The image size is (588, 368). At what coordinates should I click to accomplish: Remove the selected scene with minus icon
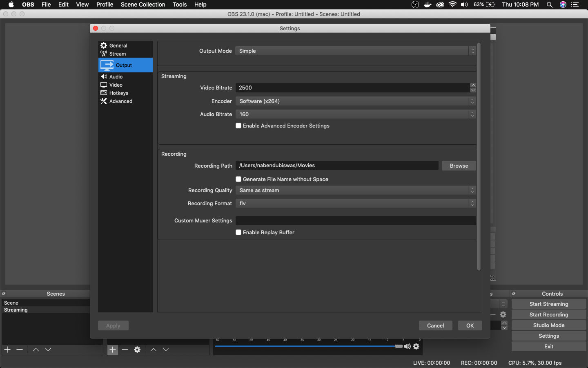click(x=20, y=350)
